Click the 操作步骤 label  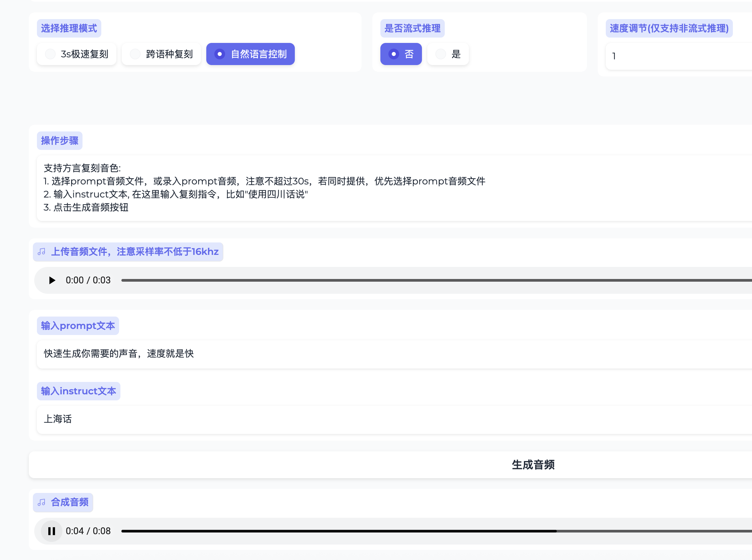tap(60, 141)
